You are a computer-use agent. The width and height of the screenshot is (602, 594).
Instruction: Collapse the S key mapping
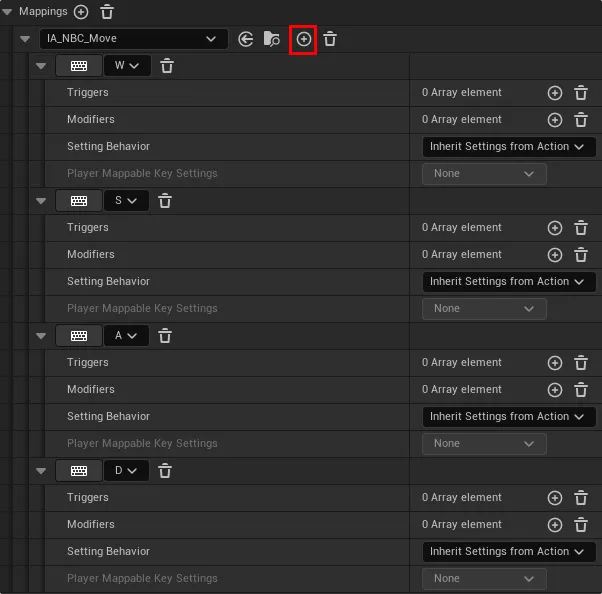pos(41,201)
